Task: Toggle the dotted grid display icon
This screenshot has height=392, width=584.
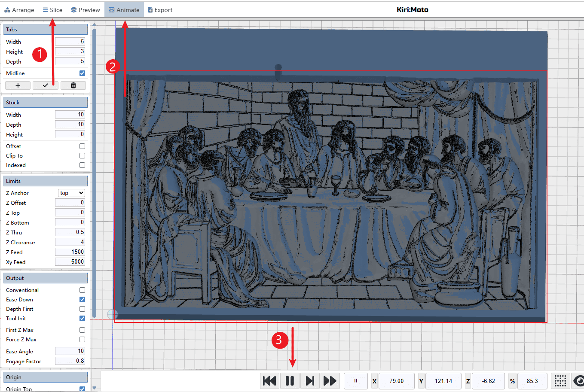Action: [560, 381]
